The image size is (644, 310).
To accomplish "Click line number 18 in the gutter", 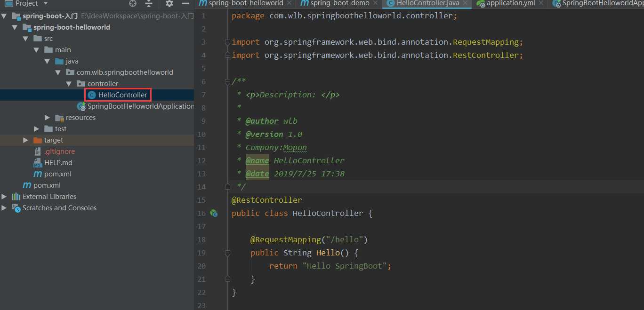I will (x=201, y=239).
